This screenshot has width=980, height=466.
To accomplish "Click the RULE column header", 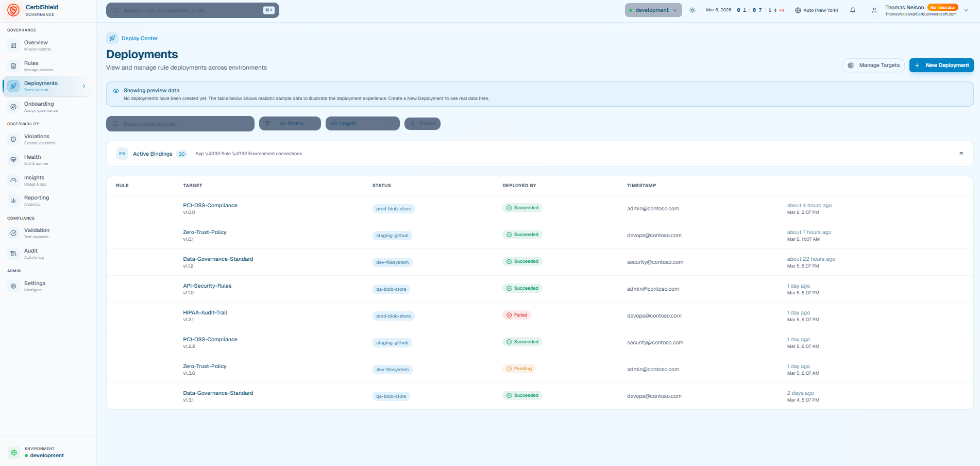I will click(122, 186).
